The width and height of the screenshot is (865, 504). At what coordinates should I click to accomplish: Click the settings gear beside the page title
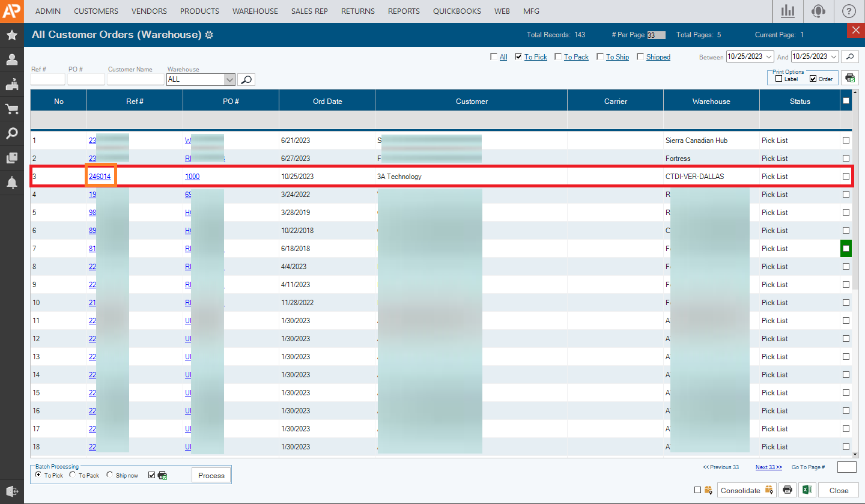point(209,35)
